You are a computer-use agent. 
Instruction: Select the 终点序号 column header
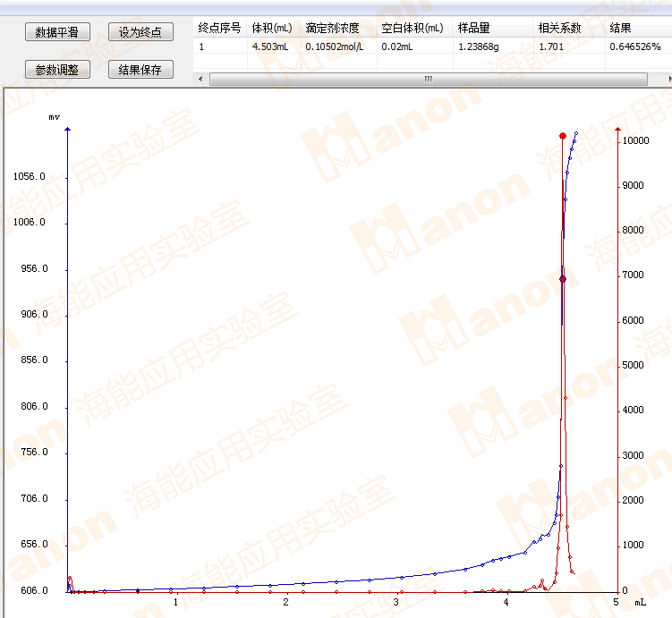tap(220, 29)
